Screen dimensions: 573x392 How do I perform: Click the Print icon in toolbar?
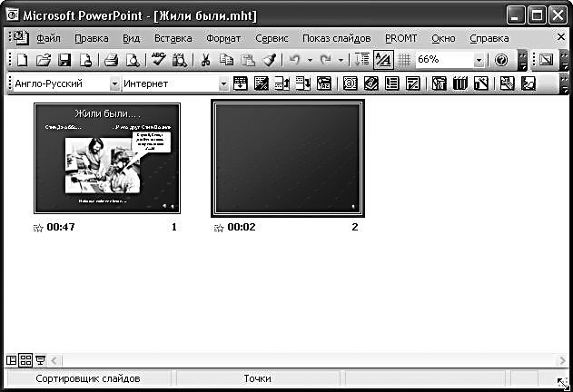(111, 61)
